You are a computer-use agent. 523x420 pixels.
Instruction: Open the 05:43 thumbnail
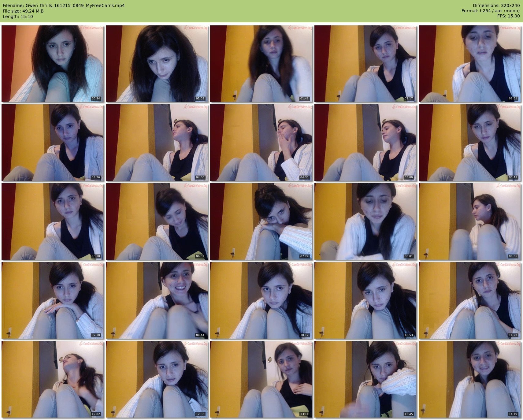tap(469, 143)
